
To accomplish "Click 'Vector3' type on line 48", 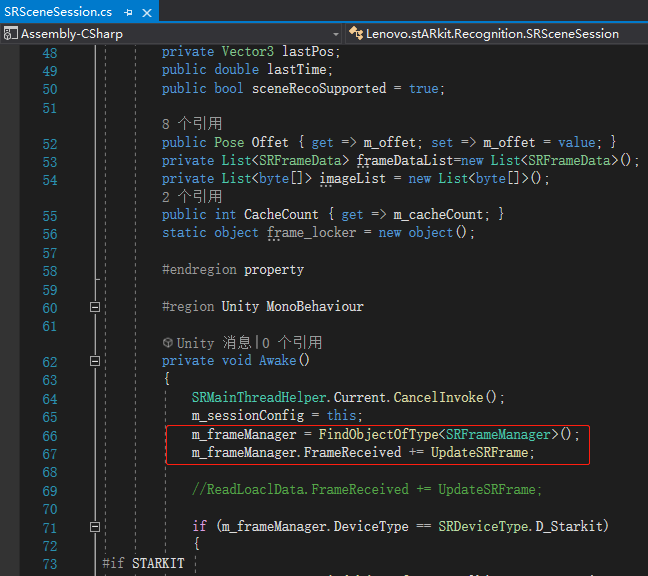I will pyautogui.click(x=248, y=52).
